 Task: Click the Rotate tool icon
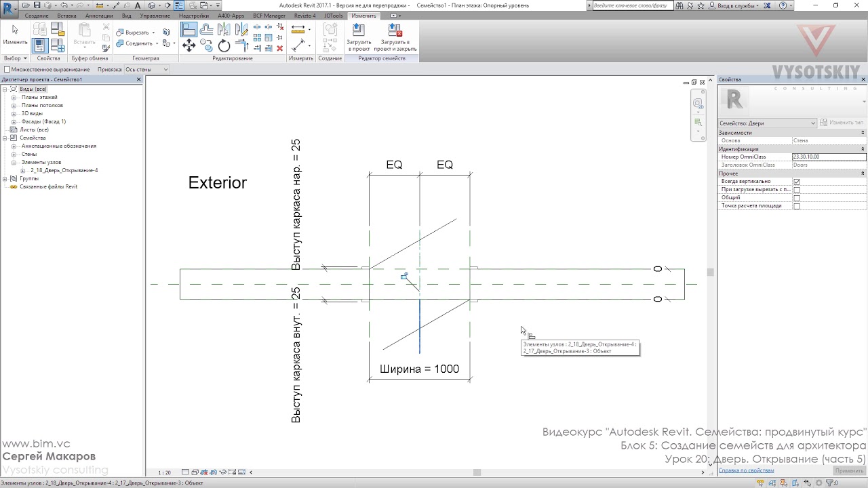coord(224,46)
